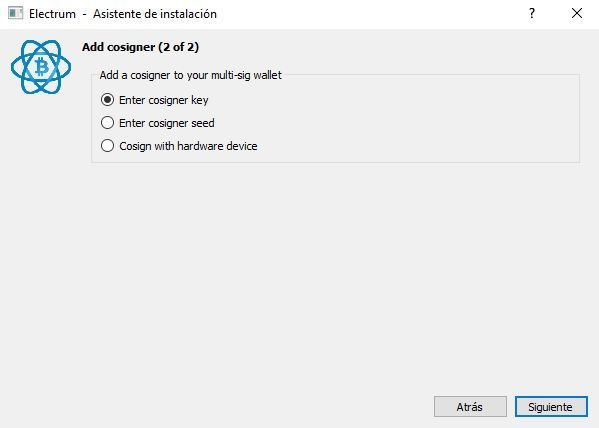
Task: Choose the Enter cosigner seed radio circle
Action: pos(107,123)
